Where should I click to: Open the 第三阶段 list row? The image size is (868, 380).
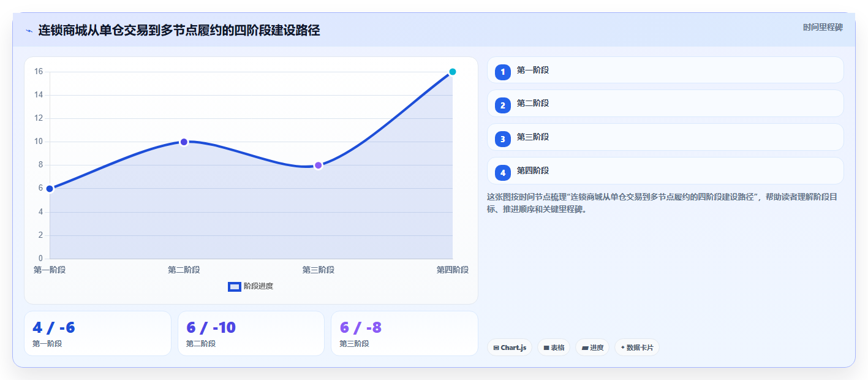click(665, 137)
